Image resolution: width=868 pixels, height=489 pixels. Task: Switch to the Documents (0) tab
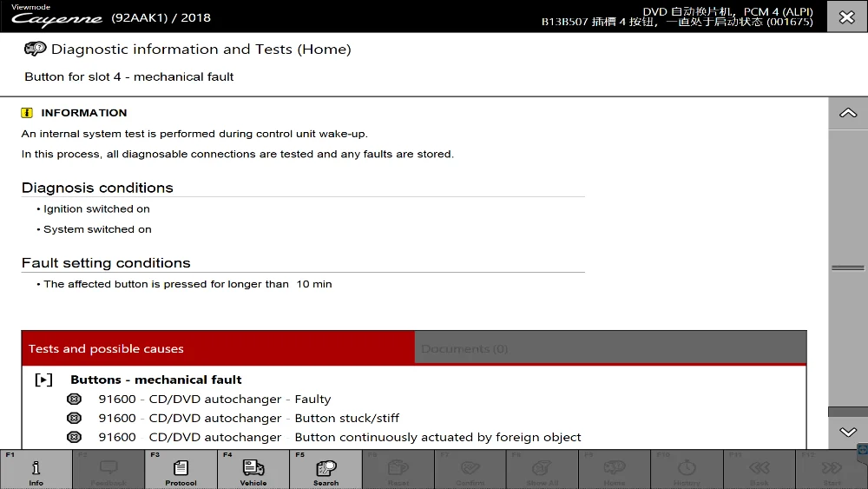tap(610, 348)
